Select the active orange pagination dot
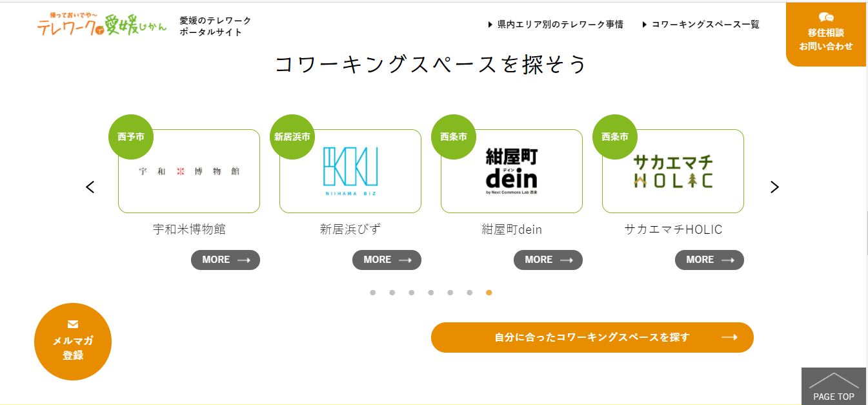 (x=489, y=293)
